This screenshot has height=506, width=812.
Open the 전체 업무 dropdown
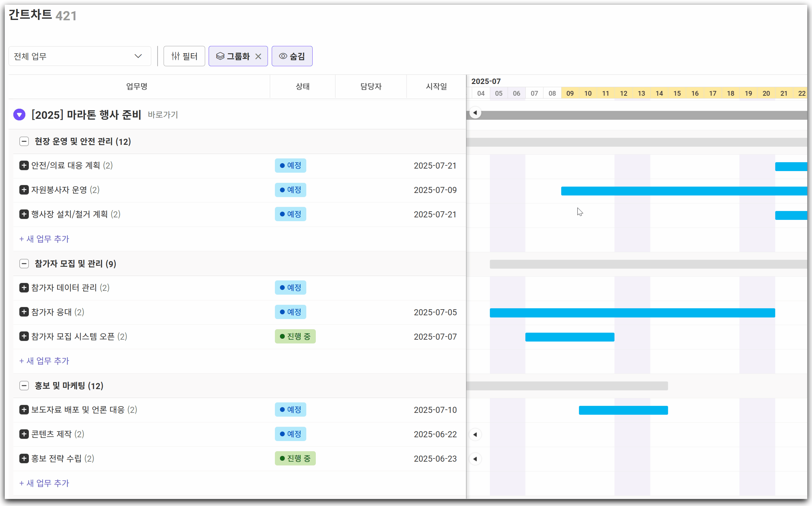click(x=80, y=56)
